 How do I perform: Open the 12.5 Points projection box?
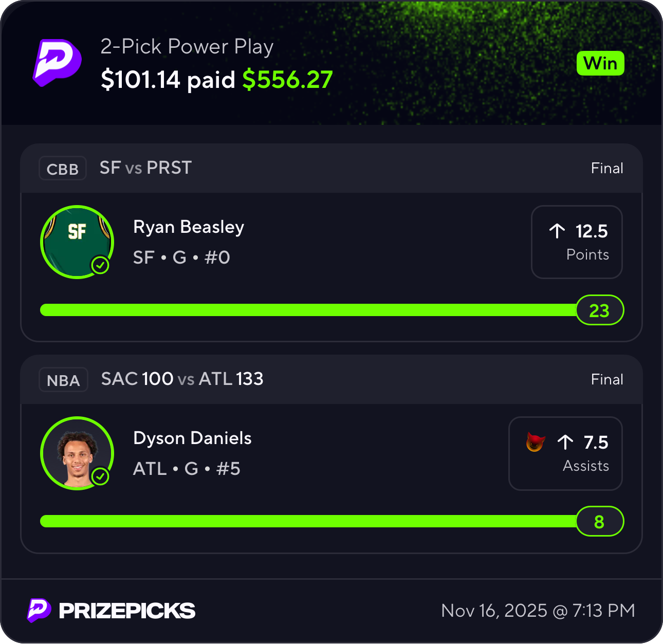pyautogui.click(x=577, y=242)
